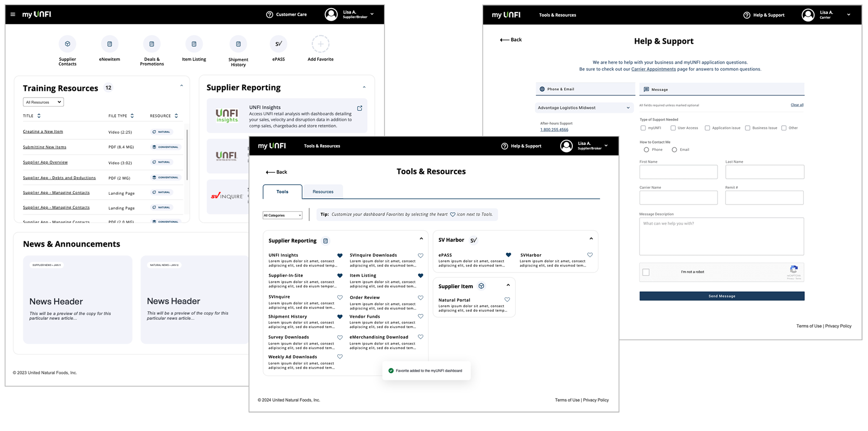The width and height of the screenshot is (868, 431).
Task: Select Phone contact radio button
Action: (646, 150)
